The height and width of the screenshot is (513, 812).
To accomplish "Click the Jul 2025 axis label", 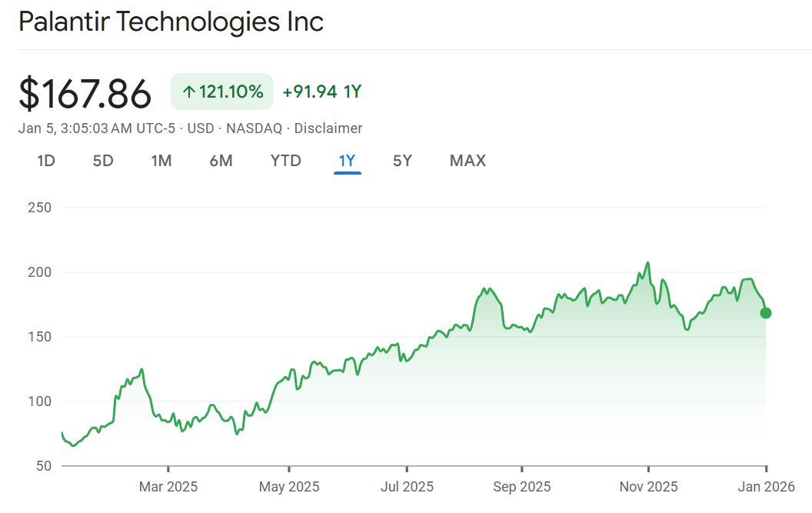I will point(407,487).
